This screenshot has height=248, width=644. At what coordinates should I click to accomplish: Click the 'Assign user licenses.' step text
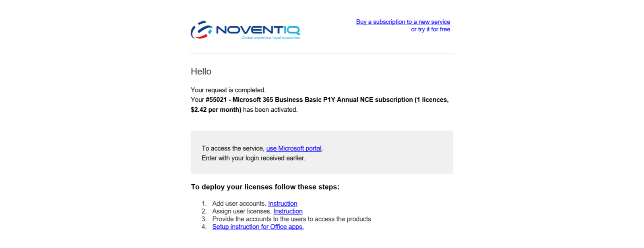click(242, 211)
